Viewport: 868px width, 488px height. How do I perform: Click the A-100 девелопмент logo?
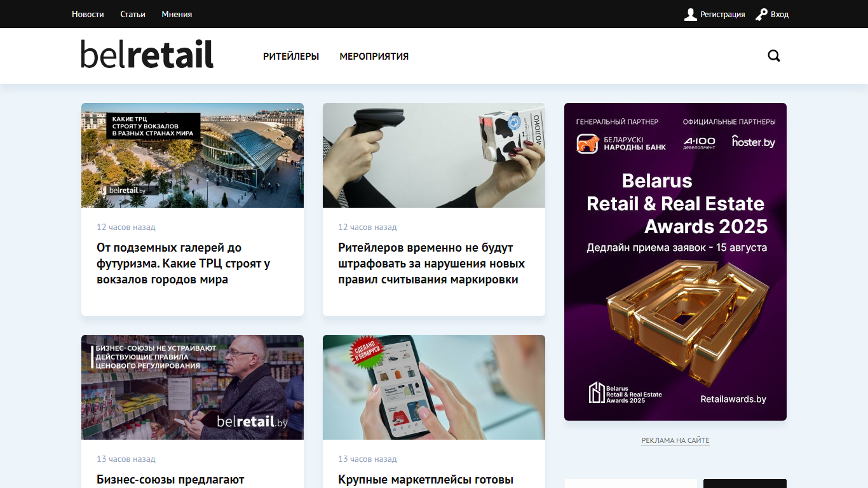(699, 143)
